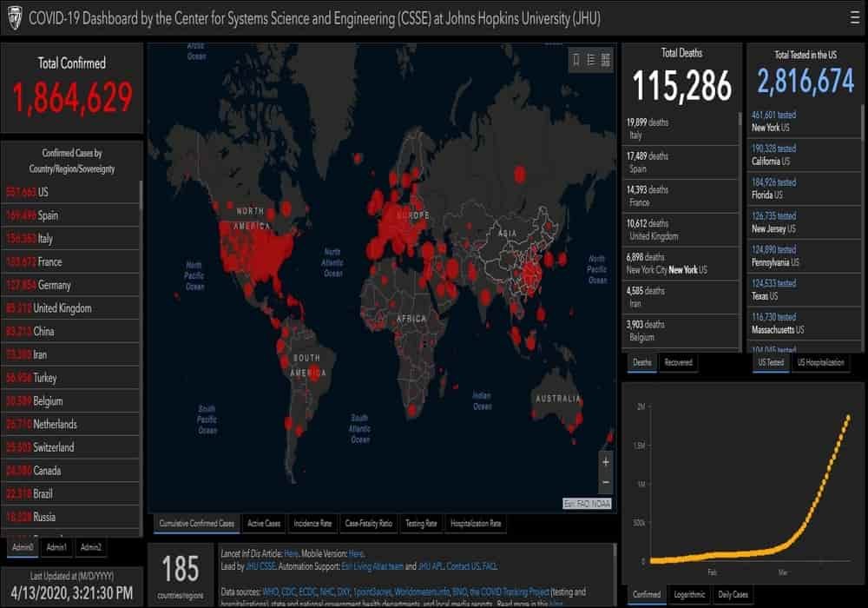
Task: Open the WHO data source link
Action: point(271,592)
